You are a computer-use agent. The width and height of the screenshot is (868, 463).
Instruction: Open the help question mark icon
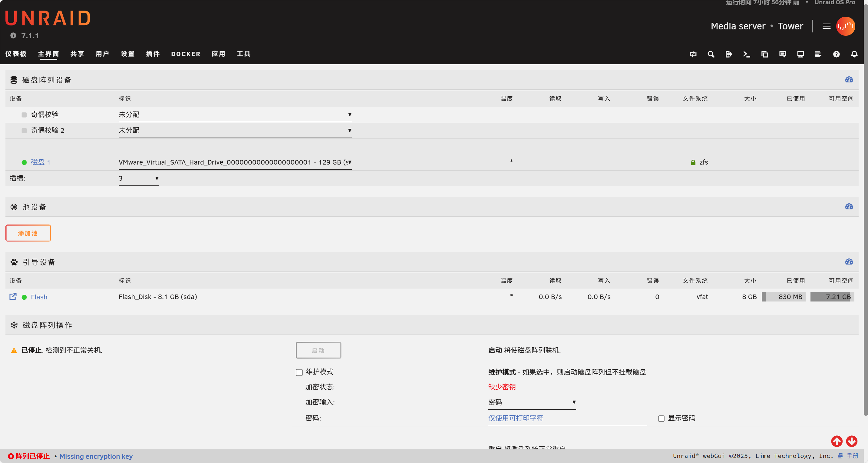point(836,54)
